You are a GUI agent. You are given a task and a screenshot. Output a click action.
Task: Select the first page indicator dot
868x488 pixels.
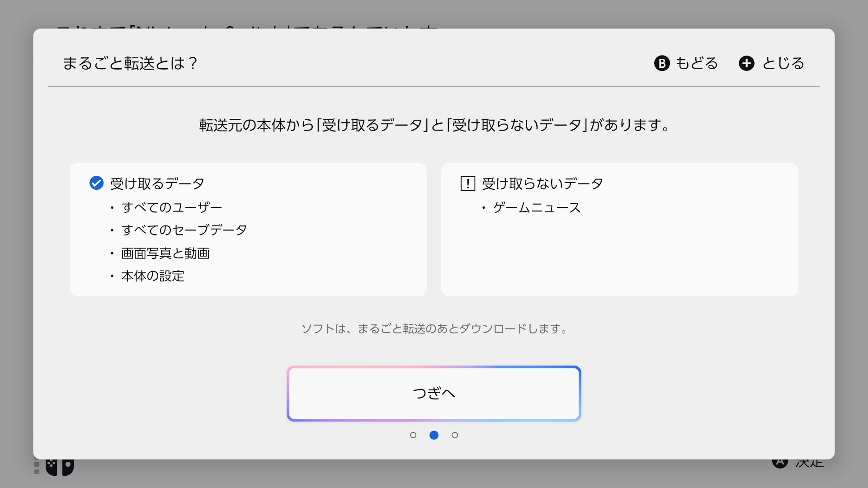click(x=413, y=435)
